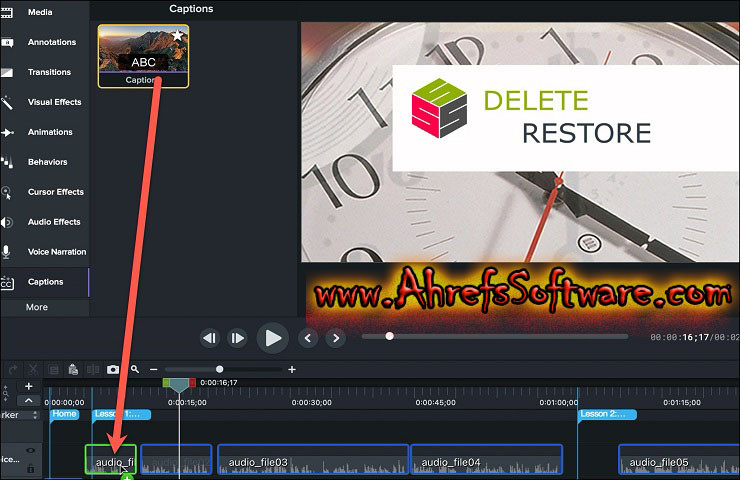Select the Audio Effects speaker icon

[7, 222]
